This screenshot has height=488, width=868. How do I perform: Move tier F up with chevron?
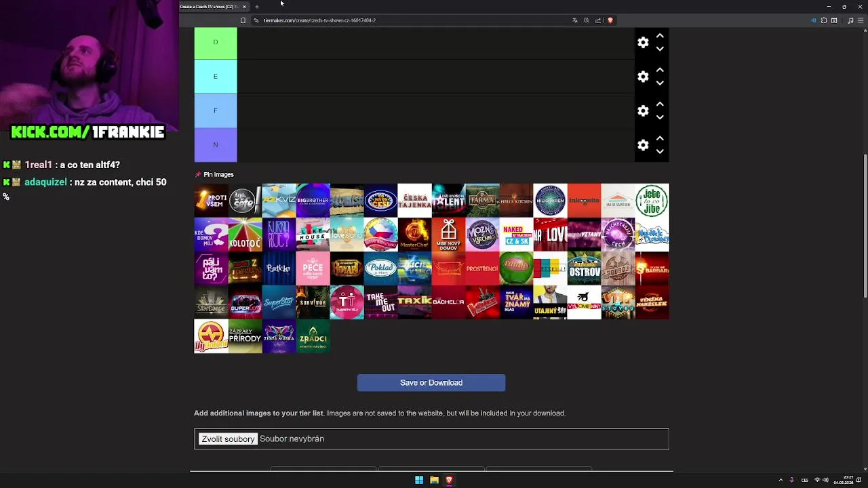[660, 104]
